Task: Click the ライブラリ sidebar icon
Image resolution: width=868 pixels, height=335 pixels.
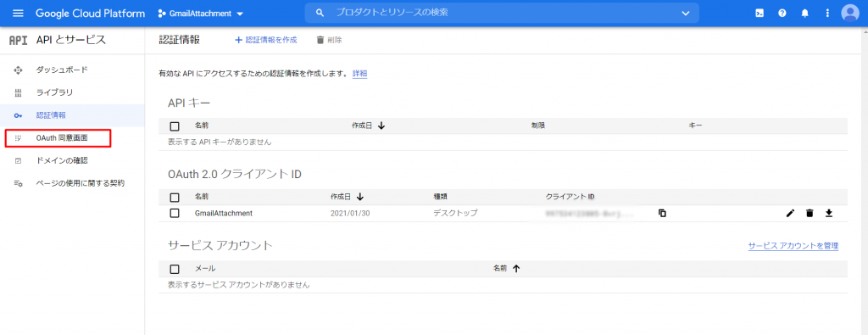Action: click(x=18, y=92)
